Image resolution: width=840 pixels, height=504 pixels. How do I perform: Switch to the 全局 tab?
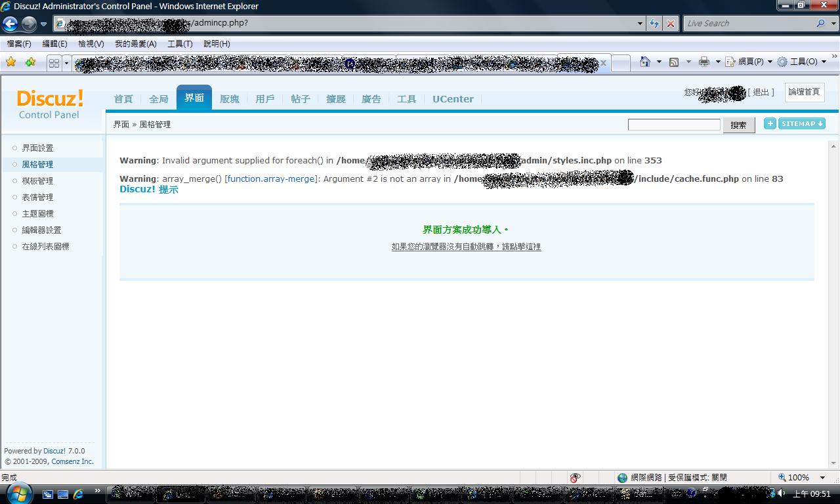[x=159, y=99]
